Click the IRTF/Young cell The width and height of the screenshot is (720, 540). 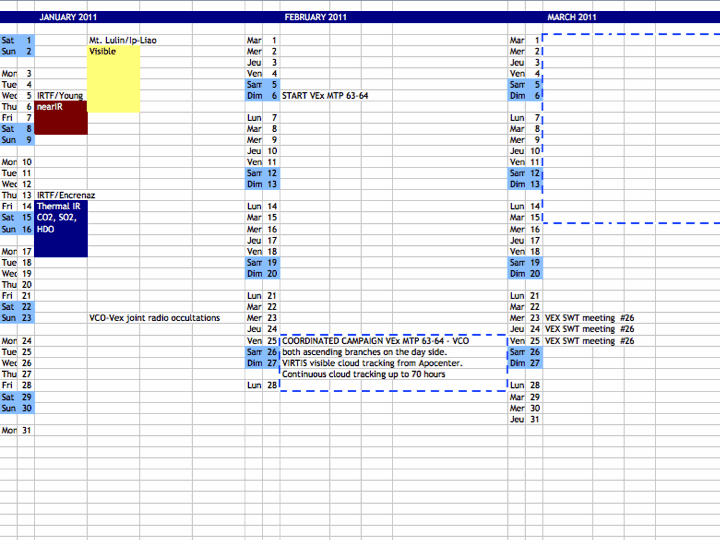pyautogui.click(x=60, y=96)
